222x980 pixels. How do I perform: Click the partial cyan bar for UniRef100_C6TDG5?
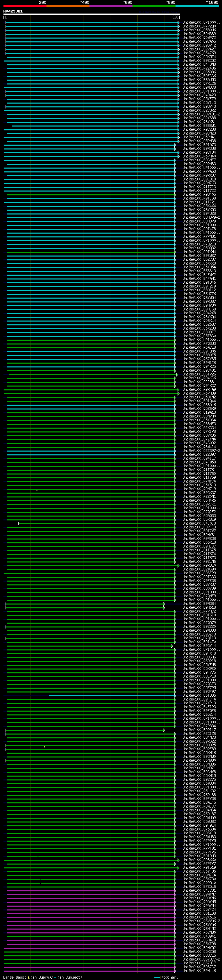[x=112, y=696]
